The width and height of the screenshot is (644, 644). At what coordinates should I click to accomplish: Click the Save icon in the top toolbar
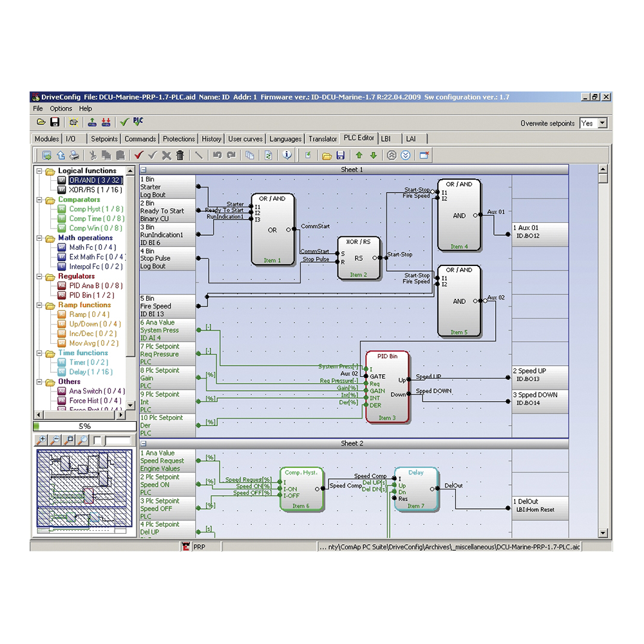55,121
